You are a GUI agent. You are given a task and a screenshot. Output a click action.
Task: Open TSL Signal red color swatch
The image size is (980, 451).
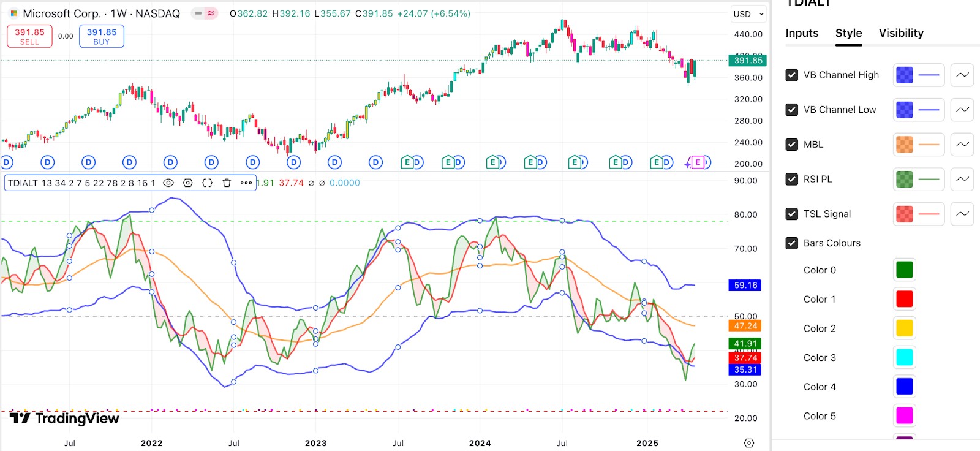tap(904, 214)
